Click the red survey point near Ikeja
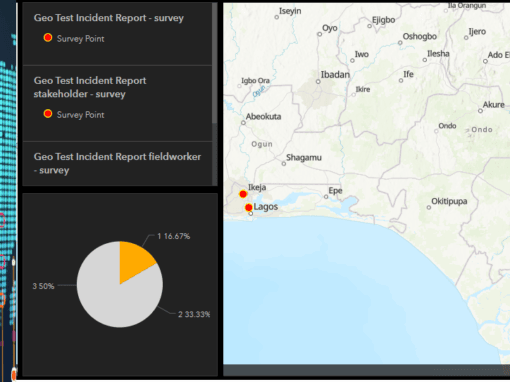The width and height of the screenshot is (510, 382). tap(243, 194)
